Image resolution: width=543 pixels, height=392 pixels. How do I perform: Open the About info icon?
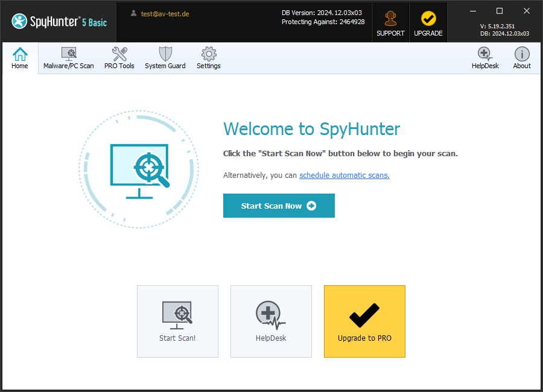pyautogui.click(x=522, y=54)
